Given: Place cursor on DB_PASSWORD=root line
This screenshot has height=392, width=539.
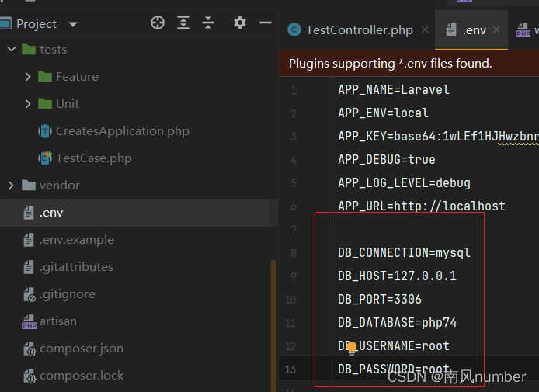Looking at the screenshot, I should 394,369.
